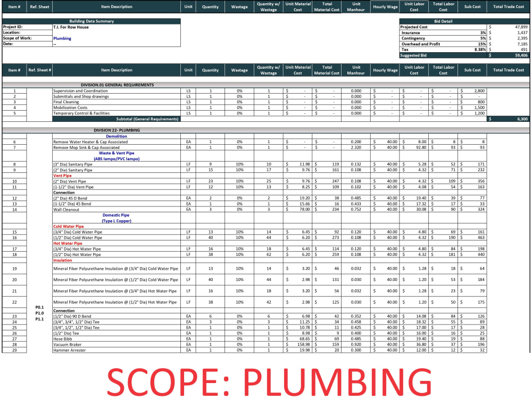
Task: Select the Tax label in Bid Detail
Action: pyautogui.click(x=405, y=49)
